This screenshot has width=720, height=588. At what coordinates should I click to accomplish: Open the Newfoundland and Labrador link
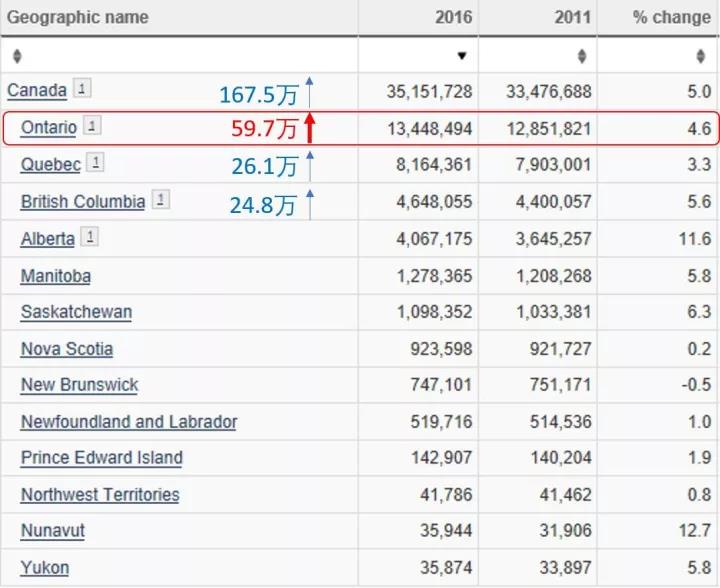(129, 422)
